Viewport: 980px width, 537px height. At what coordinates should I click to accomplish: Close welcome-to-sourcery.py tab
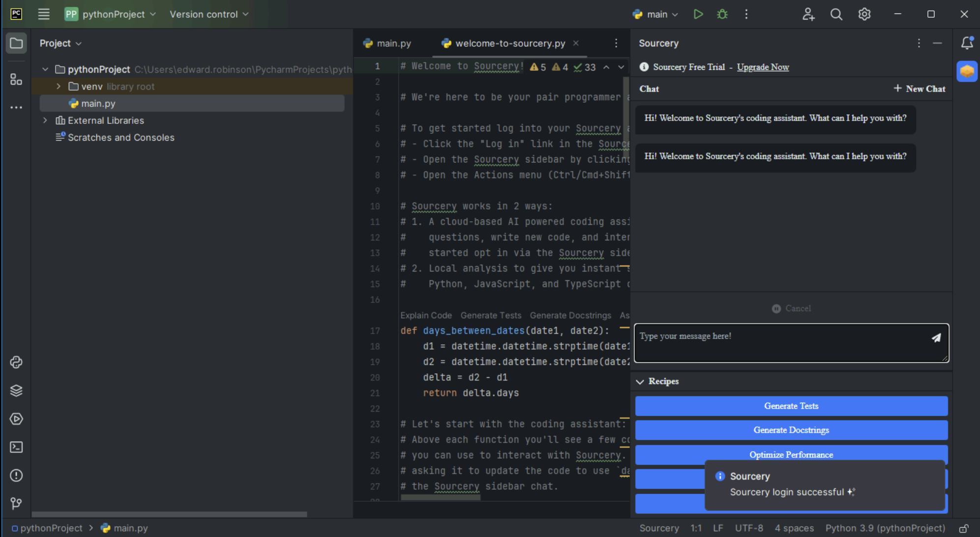(x=576, y=43)
